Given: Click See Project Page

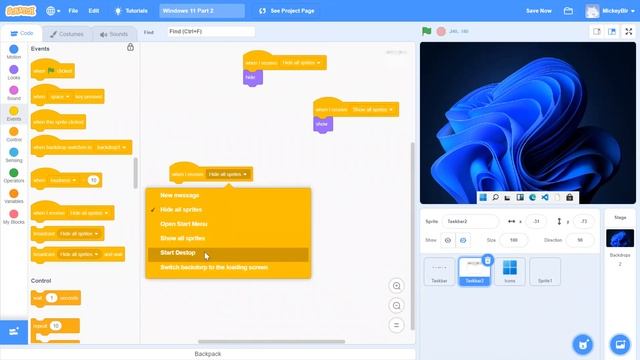Looking at the screenshot, I should coord(287,11).
